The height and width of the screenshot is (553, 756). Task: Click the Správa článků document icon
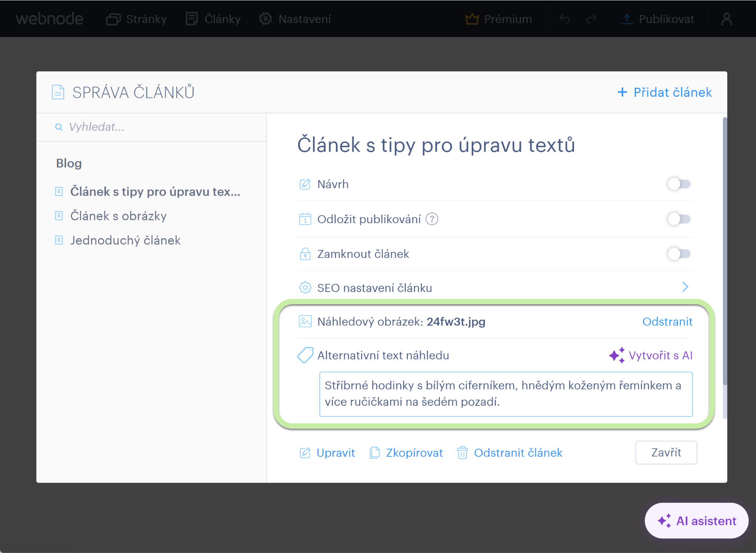[58, 92]
